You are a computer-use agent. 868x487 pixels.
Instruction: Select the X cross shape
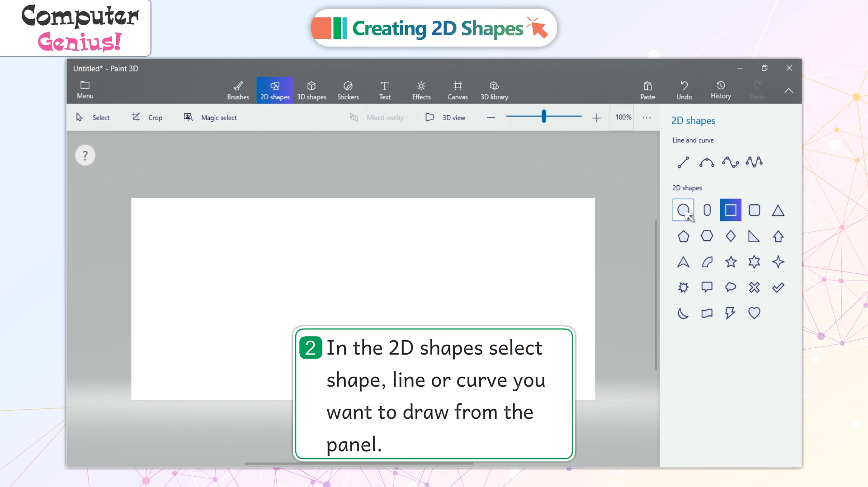click(754, 287)
